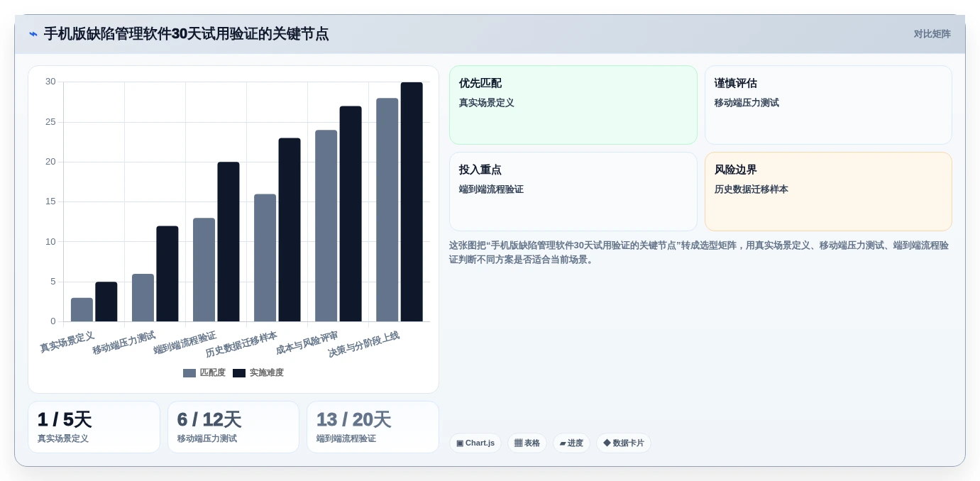This screenshot has width=980, height=481.
Task: Click the x-axis label 移动端压力测试
Action: [123, 343]
